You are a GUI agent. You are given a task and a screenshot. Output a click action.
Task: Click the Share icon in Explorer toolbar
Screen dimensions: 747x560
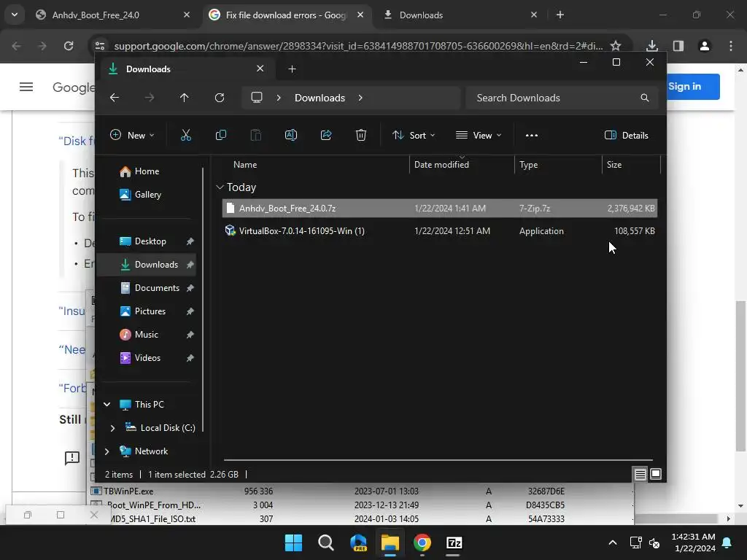pyautogui.click(x=326, y=135)
